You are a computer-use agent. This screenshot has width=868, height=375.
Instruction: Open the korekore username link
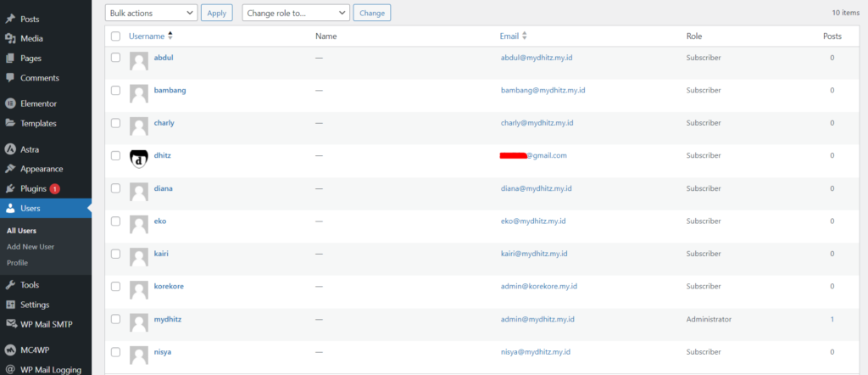point(169,287)
